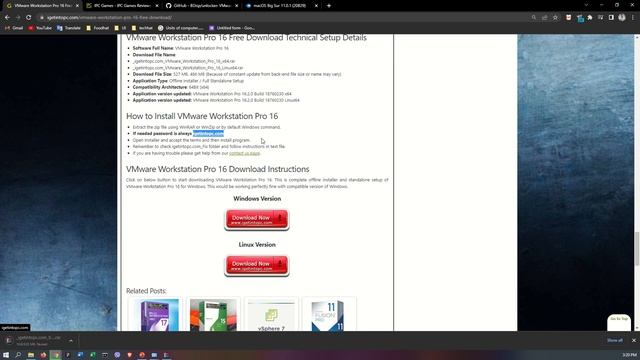Open the Foodhat bookmarks folder
This screenshot has height=360, width=640.
[98, 28]
